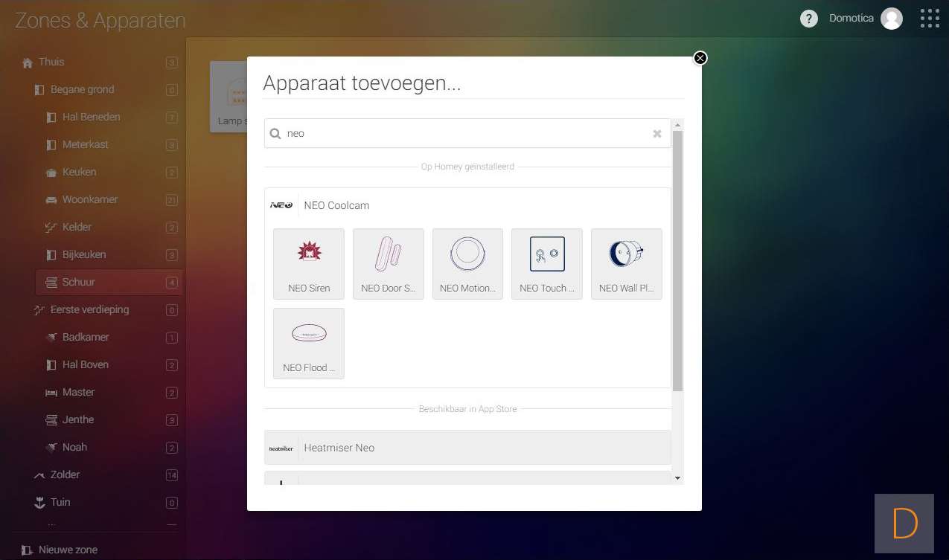Click the Lamp device tile behind dialog

tap(229, 97)
